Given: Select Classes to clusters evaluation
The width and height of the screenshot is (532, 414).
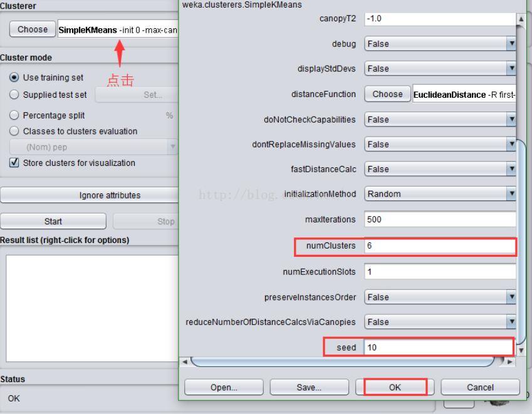Looking at the screenshot, I should click(14, 132).
